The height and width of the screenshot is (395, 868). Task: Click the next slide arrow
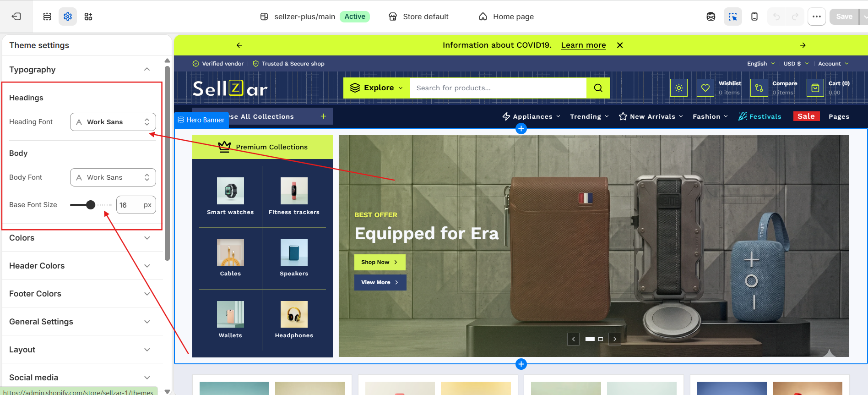(x=615, y=339)
